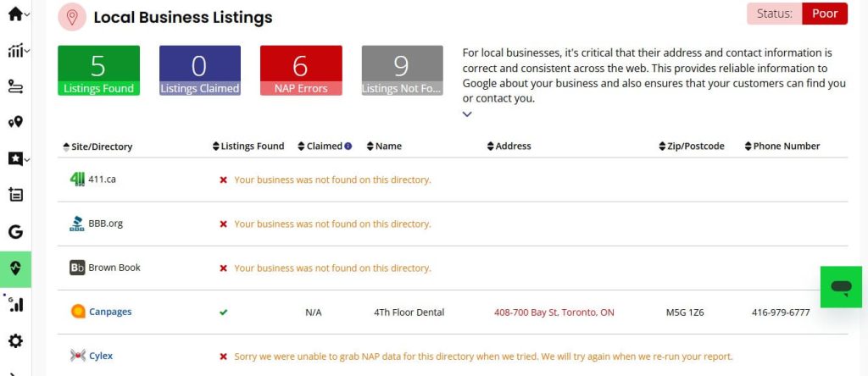Expand the business listings description chevron

(467, 114)
